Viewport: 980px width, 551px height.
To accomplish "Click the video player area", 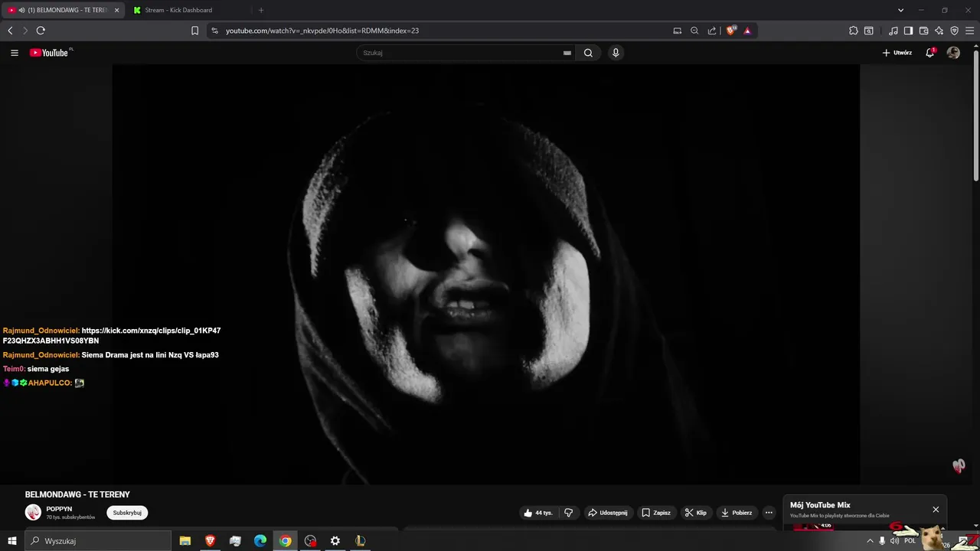I will [486, 274].
